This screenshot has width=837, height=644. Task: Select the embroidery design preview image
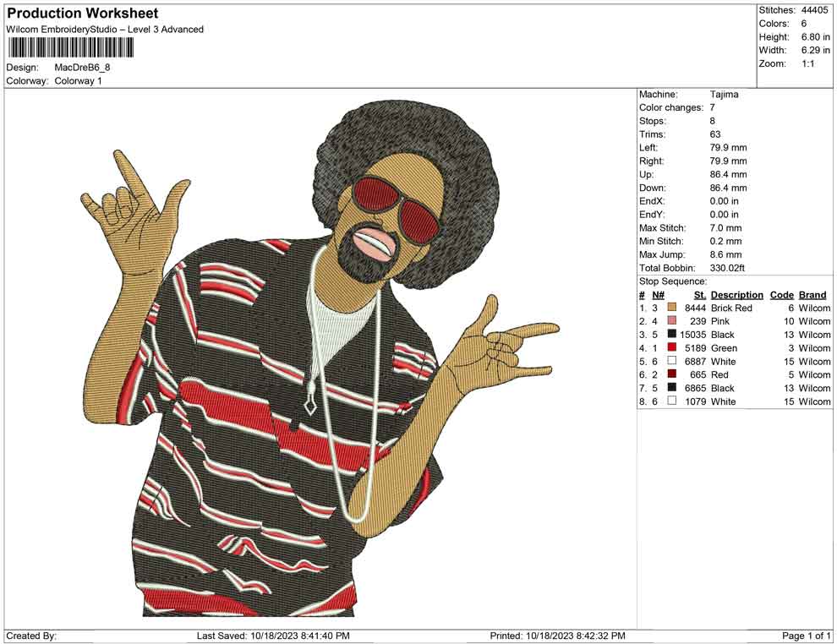coord(313,355)
